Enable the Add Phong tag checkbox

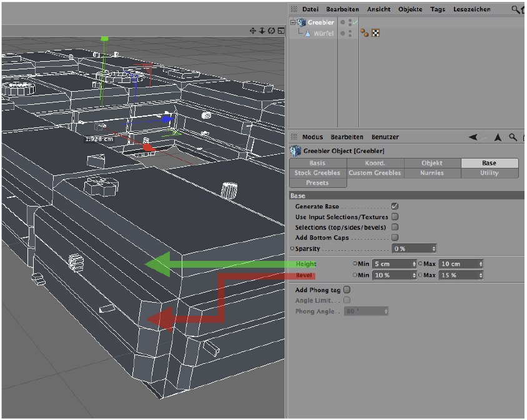pyautogui.click(x=347, y=290)
